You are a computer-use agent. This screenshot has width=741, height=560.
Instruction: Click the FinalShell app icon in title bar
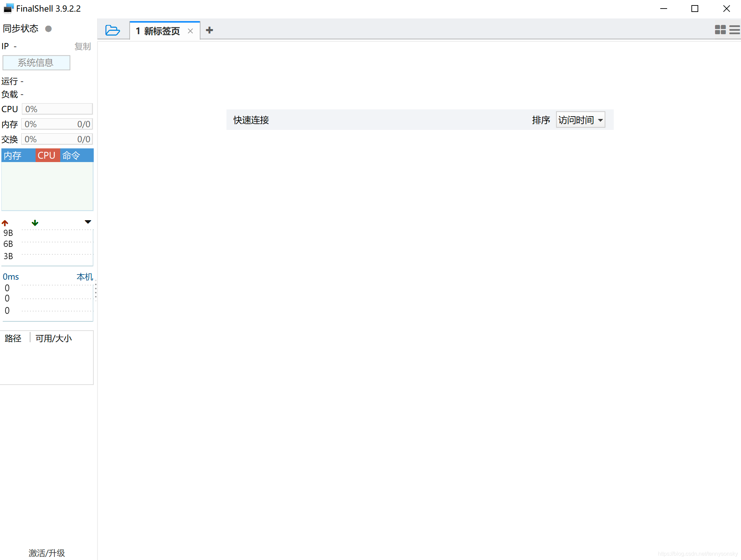pyautogui.click(x=9, y=8)
